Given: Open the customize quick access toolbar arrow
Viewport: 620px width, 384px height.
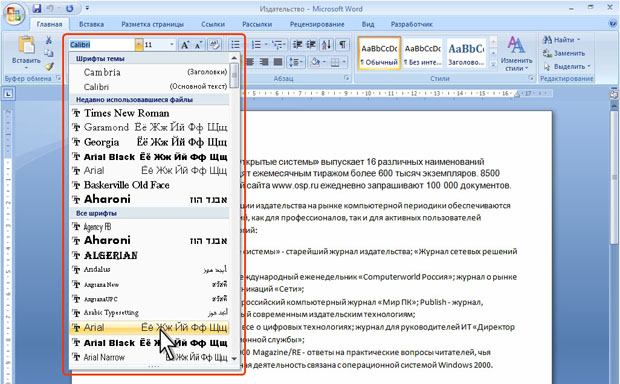Looking at the screenshot, I should pos(87,8).
